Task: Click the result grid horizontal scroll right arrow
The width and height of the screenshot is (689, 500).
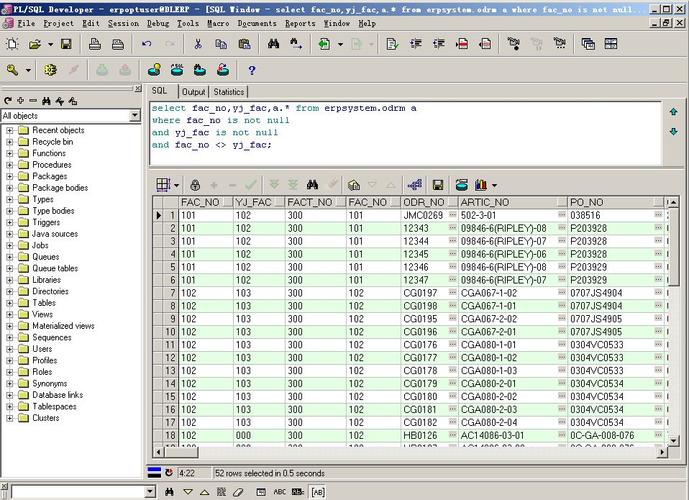Action: click(662, 452)
